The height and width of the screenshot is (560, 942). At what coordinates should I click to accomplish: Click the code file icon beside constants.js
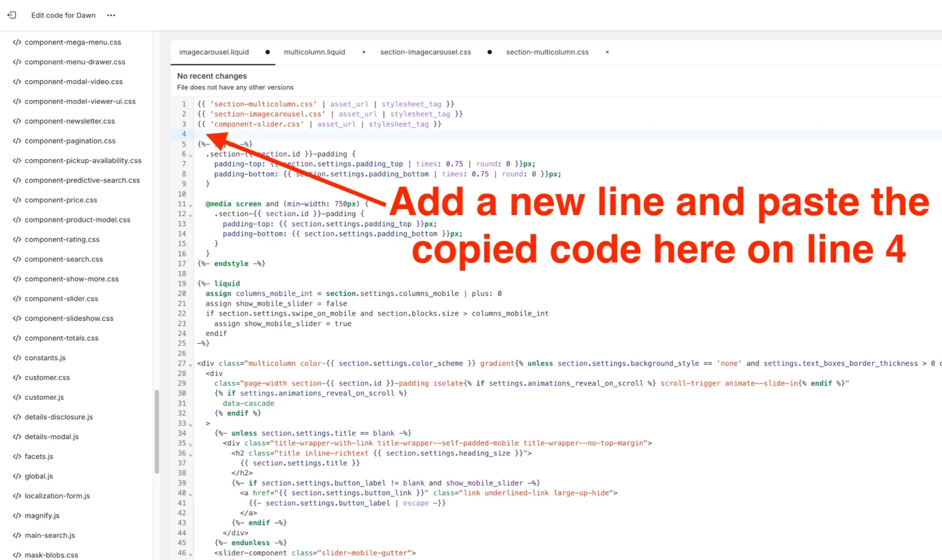tap(17, 357)
